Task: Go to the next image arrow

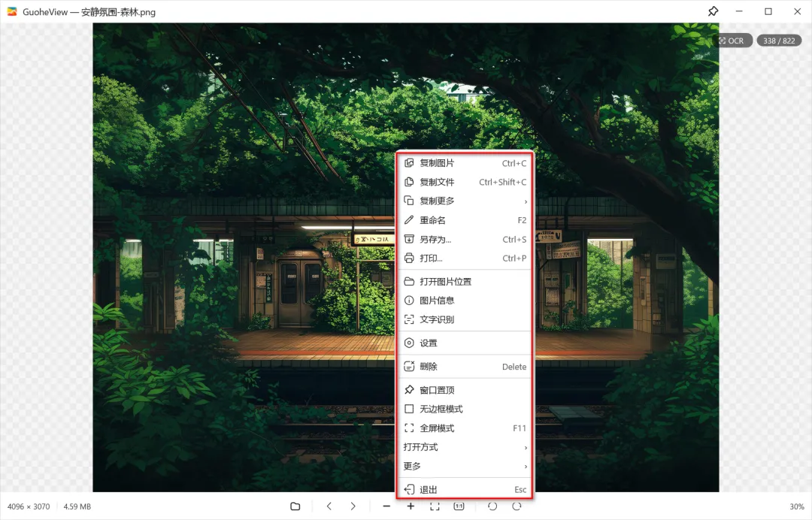Action: coord(353,506)
